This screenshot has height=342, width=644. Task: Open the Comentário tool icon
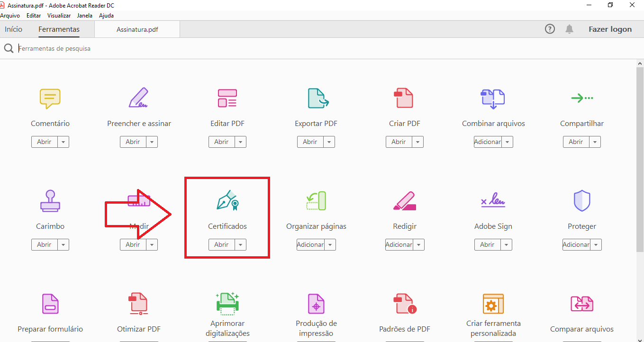(x=50, y=99)
